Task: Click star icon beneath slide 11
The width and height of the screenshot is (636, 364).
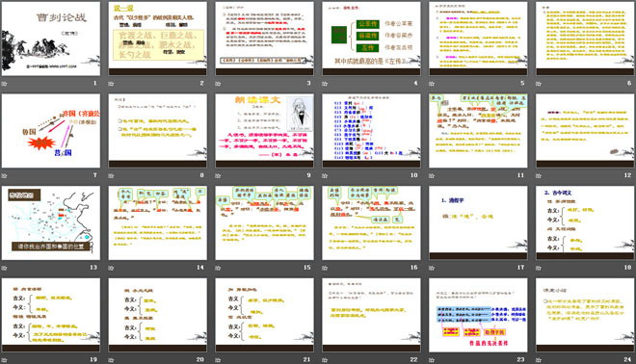Action: click(x=432, y=176)
